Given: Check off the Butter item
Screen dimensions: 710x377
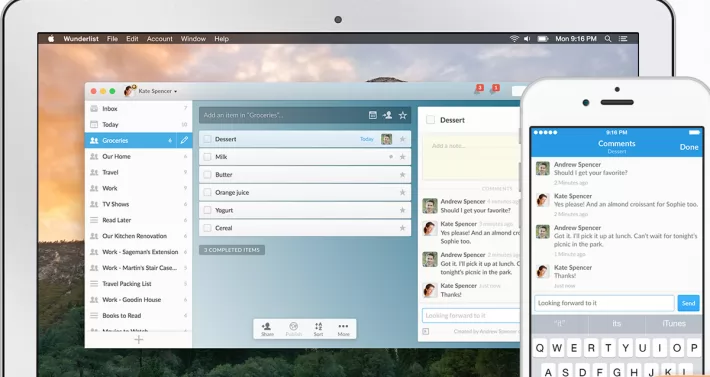Looking at the screenshot, I should [207, 175].
